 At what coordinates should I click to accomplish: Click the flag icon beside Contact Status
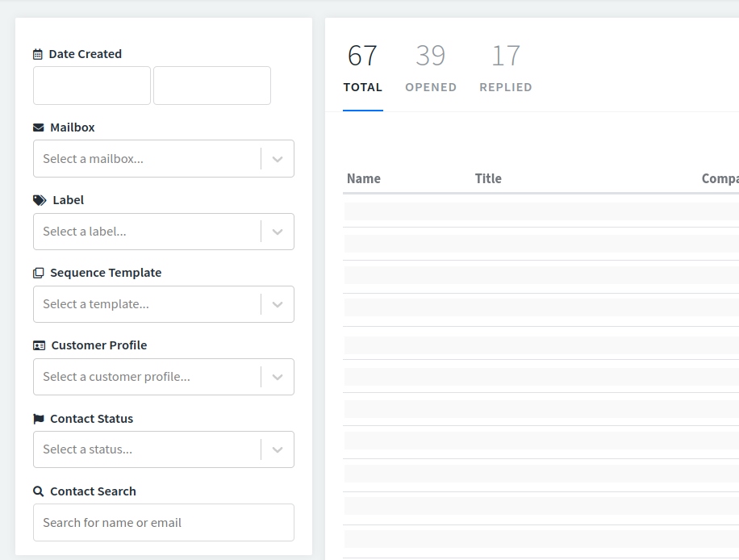(39, 419)
